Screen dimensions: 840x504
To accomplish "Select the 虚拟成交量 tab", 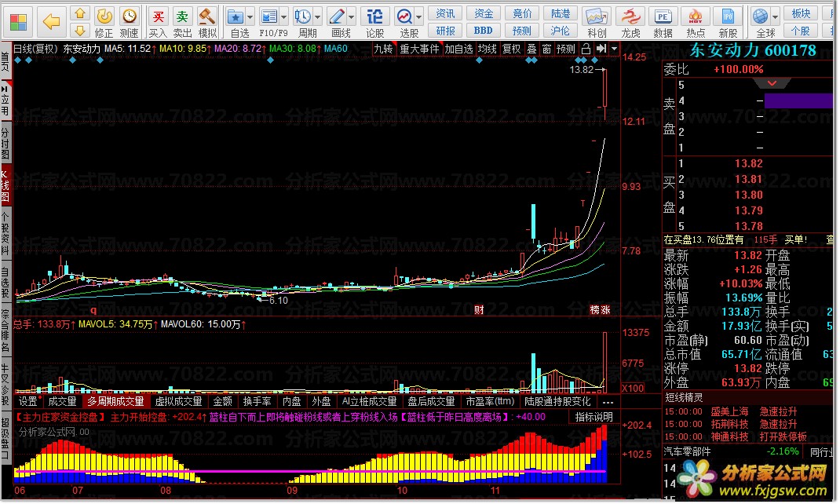I will coord(178,402).
